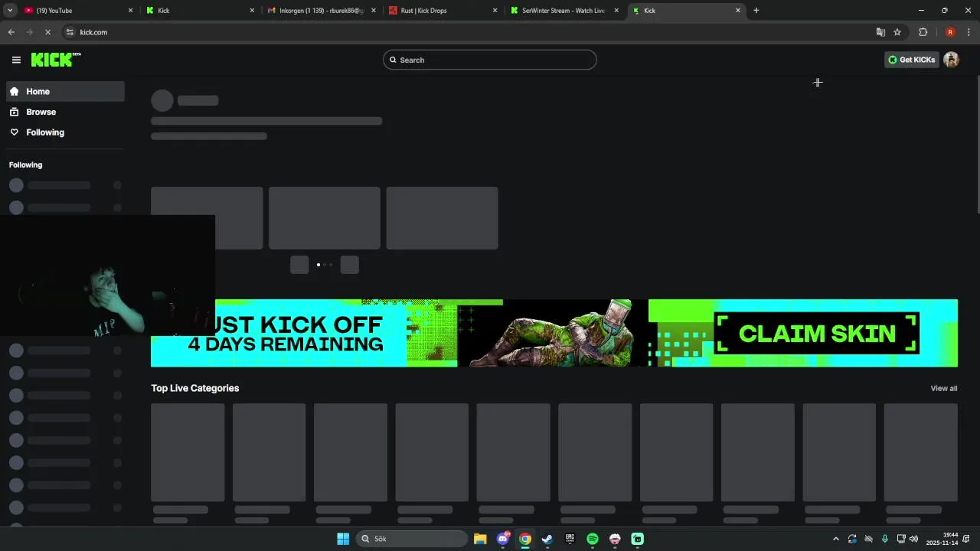The image size is (980, 551).
Task: Click the Windows taskbar search box
Action: (412, 539)
